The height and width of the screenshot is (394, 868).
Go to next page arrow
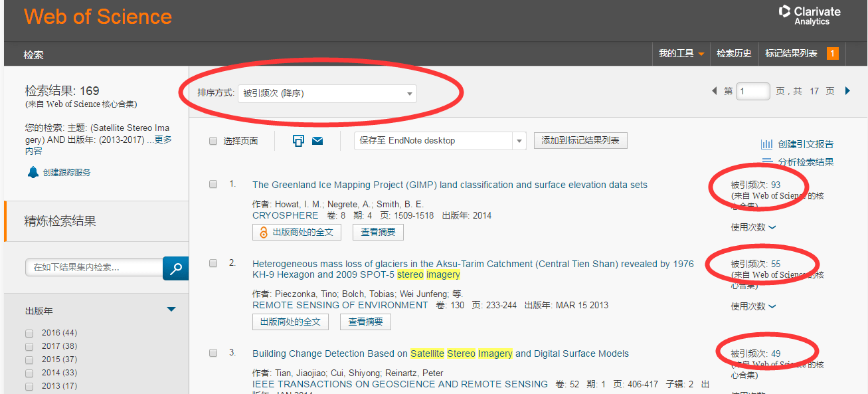847,91
